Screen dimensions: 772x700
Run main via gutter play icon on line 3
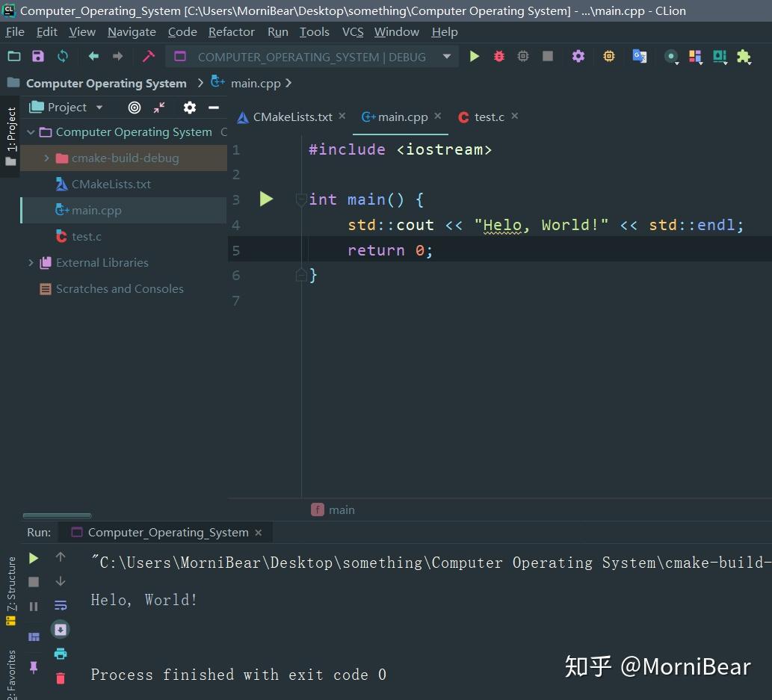pyautogui.click(x=266, y=199)
